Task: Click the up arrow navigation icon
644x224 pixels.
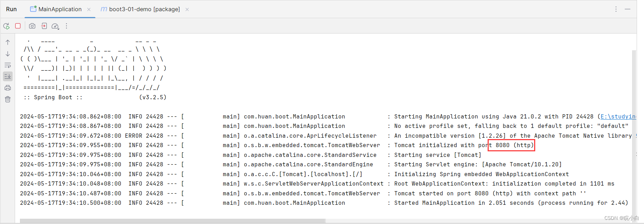Action: [x=8, y=42]
